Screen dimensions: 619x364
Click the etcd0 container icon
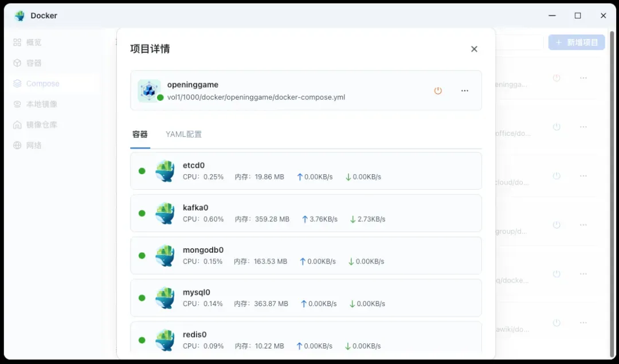point(165,171)
